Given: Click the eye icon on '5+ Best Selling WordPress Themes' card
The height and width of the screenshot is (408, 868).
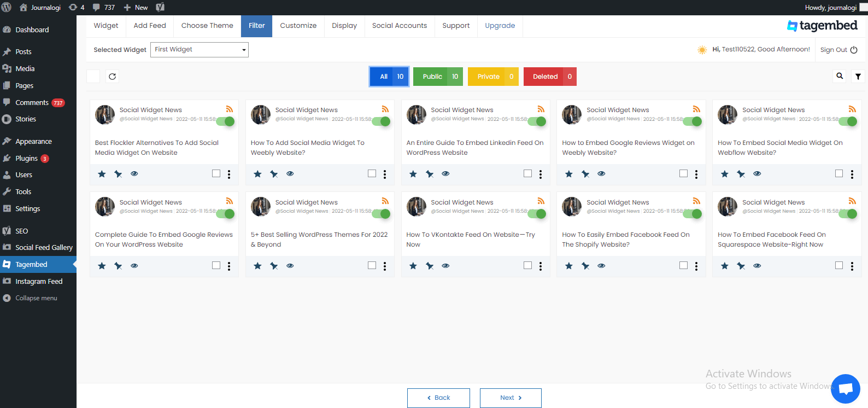Looking at the screenshot, I should (290, 265).
